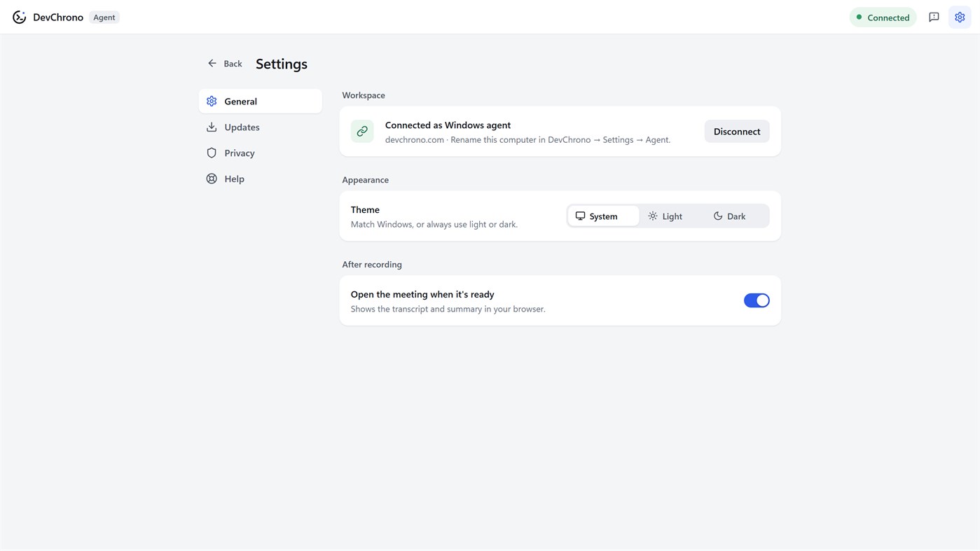Viewport: 980px width, 551px height.
Task: Disconnect the Windows agent
Action: point(737,131)
